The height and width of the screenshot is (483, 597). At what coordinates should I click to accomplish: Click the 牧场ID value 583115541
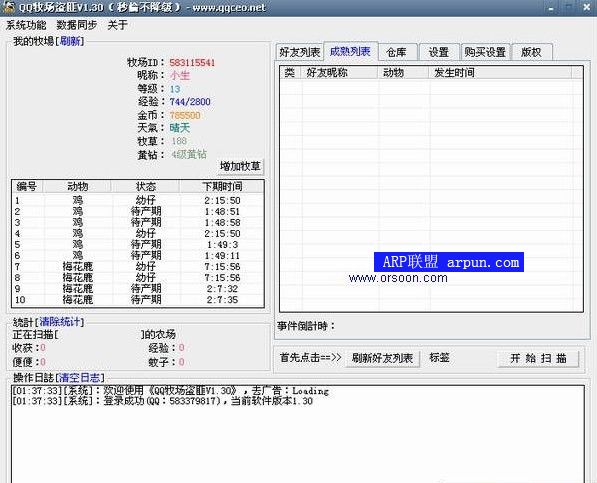pos(192,63)
